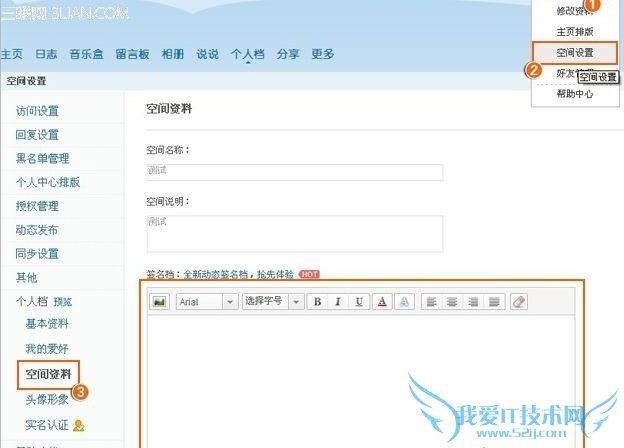This screenshot has width=624, height=448.
Task: Select 帮助中心 in the dropdown menu
Action: pyautogui.click(x=575, y=94)
